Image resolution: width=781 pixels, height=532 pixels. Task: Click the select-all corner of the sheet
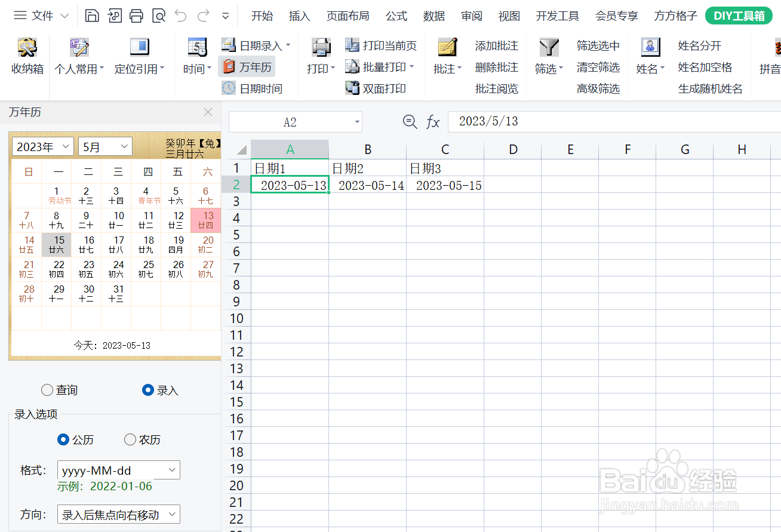pyautogui.click(x=241, y=149)
